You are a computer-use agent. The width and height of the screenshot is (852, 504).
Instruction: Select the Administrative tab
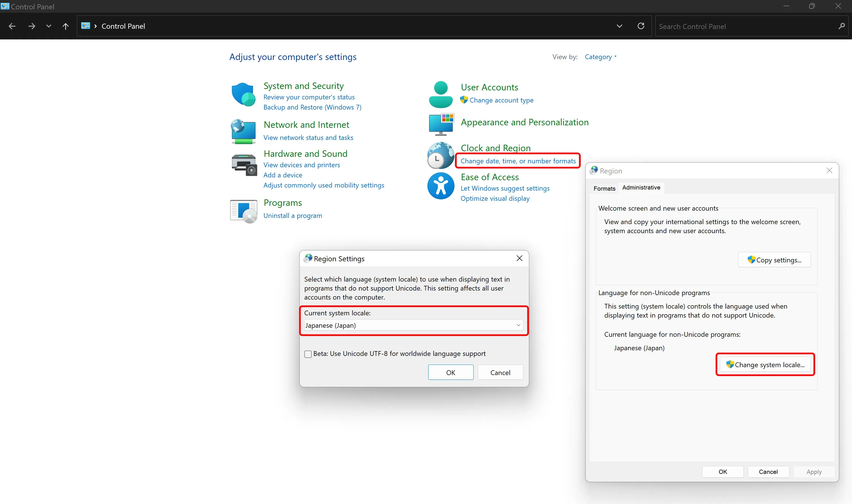641,188
